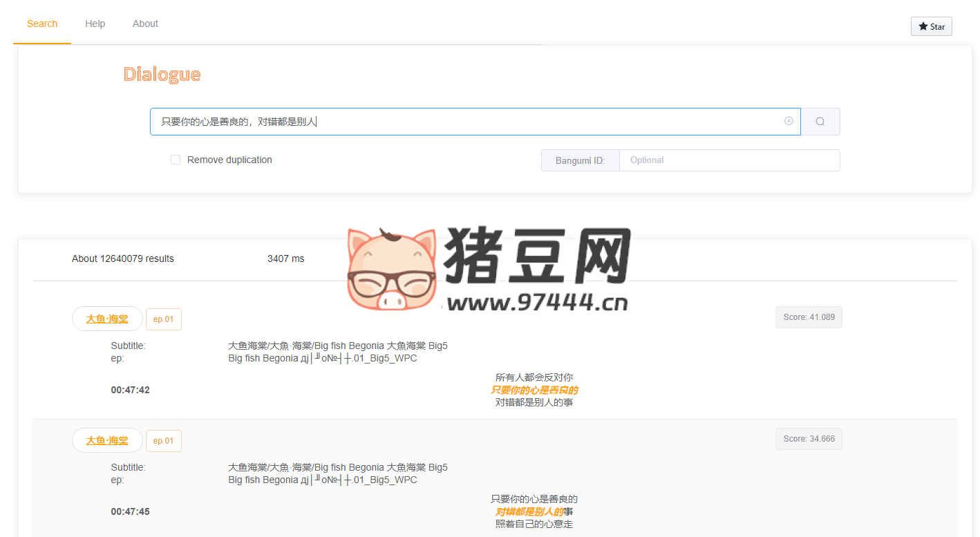
Task: Click the Dialogue heading
Action: [162, 75]
